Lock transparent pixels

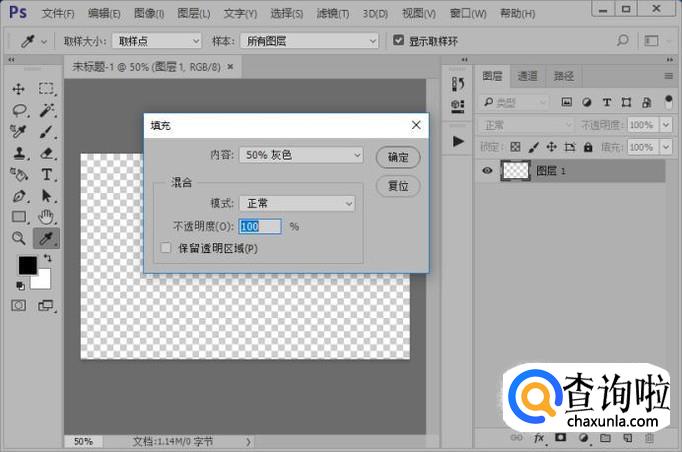[515, 147]
